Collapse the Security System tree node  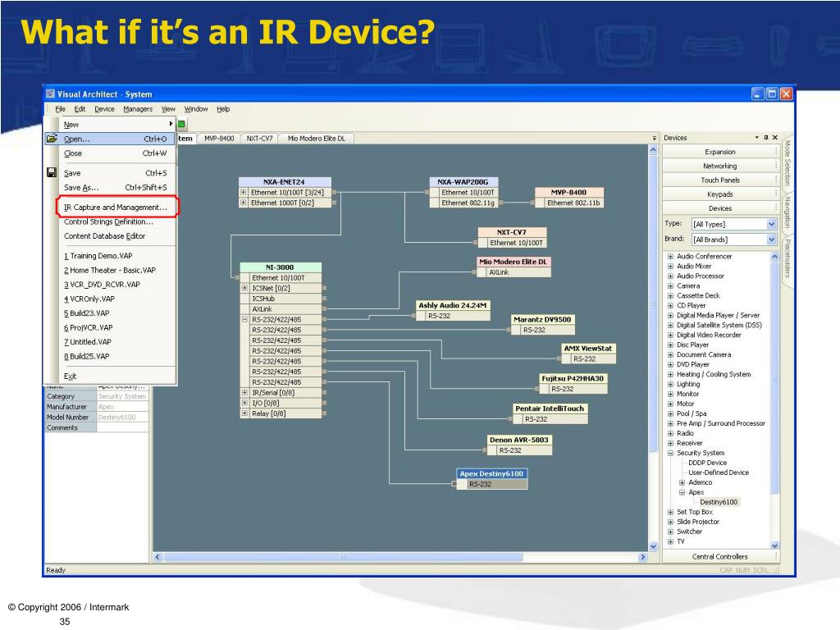click(670, 453)
